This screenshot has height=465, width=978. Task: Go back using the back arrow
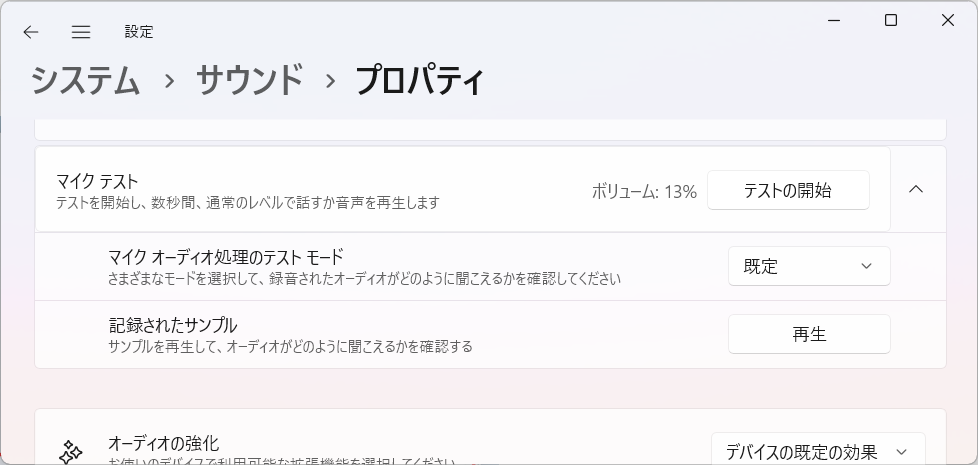31,32
